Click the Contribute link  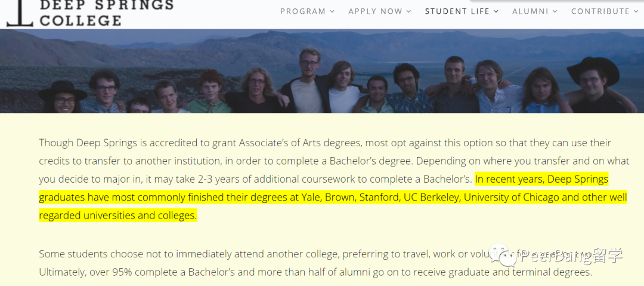coord(600,11)
